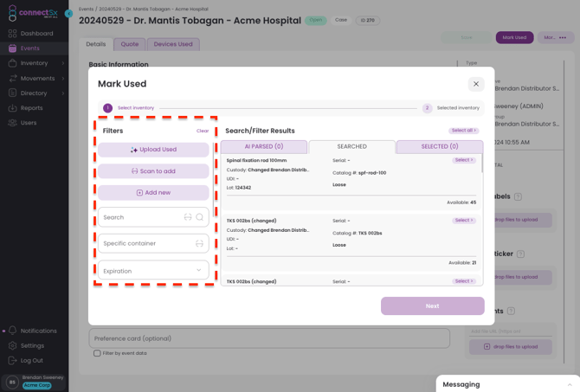Open Dashboard grid icon in sidebar
The width and height of the screenshot is (580, 392).
point(12,33)
